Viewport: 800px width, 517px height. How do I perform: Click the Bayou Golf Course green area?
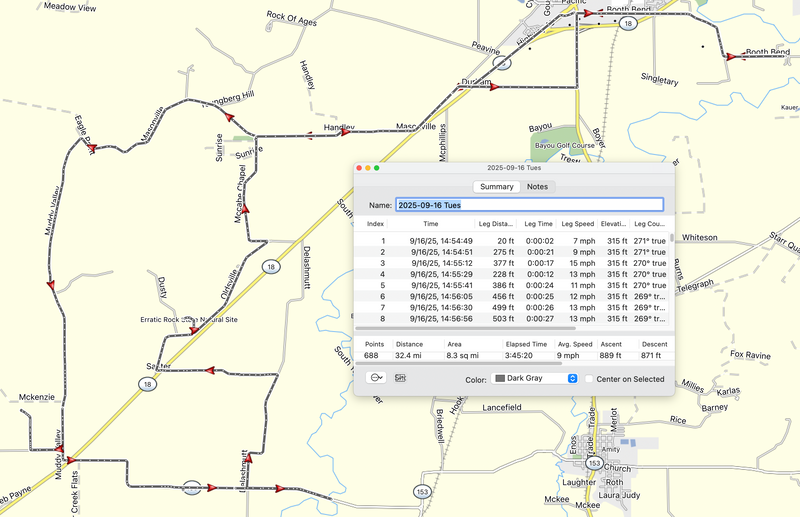566,144
